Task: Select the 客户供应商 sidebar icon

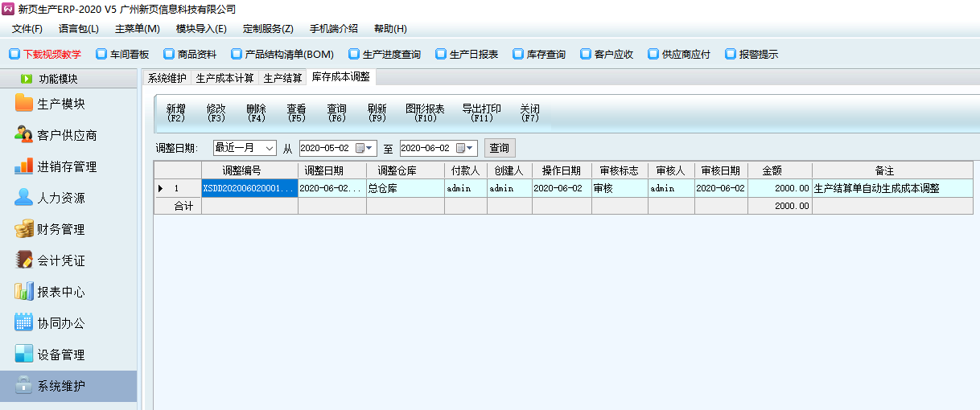Action: 24,135
